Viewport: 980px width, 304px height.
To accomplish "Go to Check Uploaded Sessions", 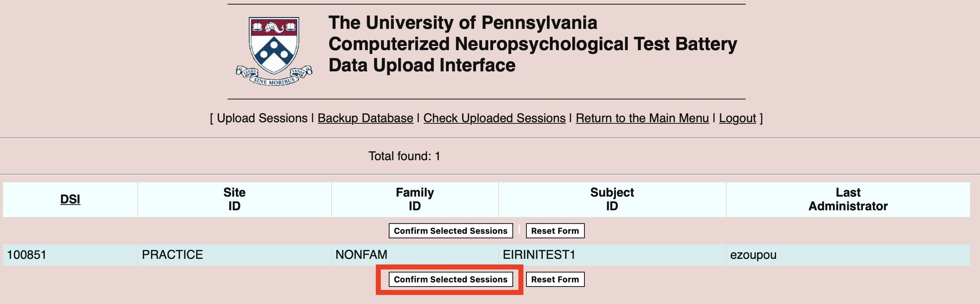I will click(x=494, y=118).
